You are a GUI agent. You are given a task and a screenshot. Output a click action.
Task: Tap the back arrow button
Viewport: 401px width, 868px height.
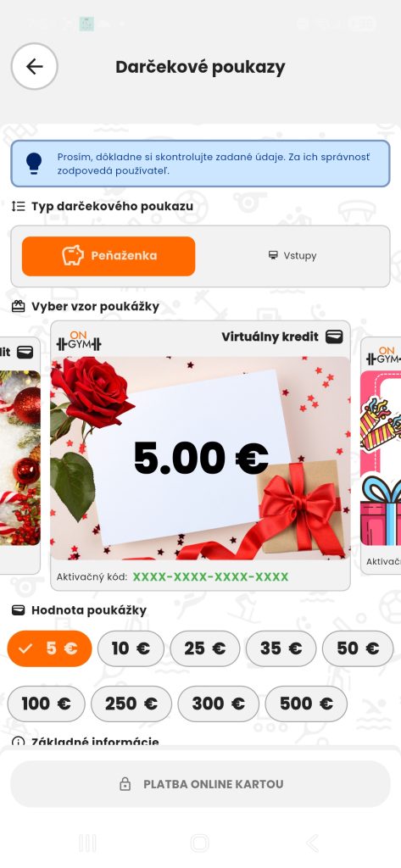click(35, 66)
